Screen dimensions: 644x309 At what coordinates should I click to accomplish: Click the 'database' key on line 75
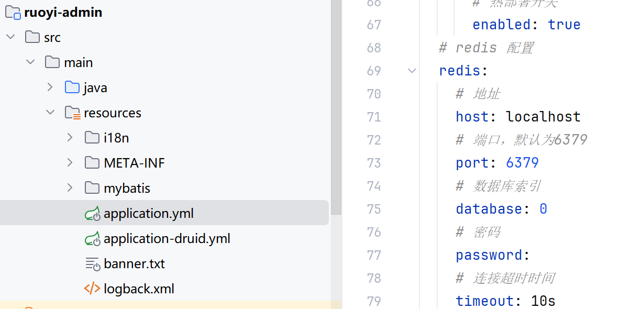click(489, 209)
